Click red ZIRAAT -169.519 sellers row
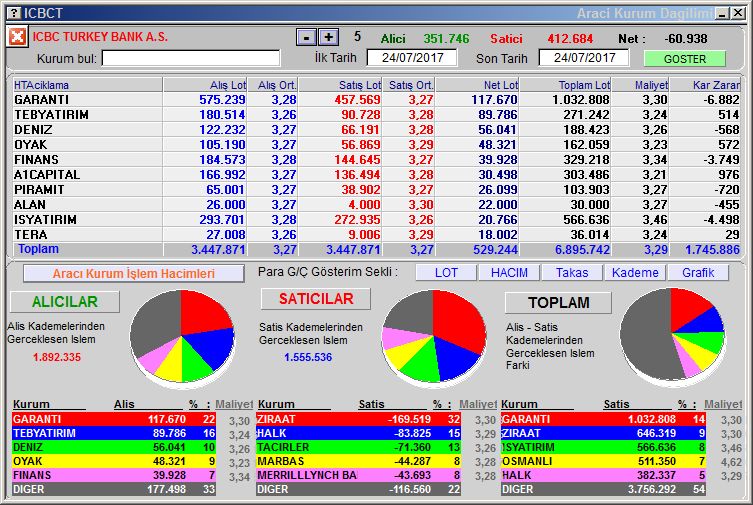The image size is (753, 505). coord(359,419)
